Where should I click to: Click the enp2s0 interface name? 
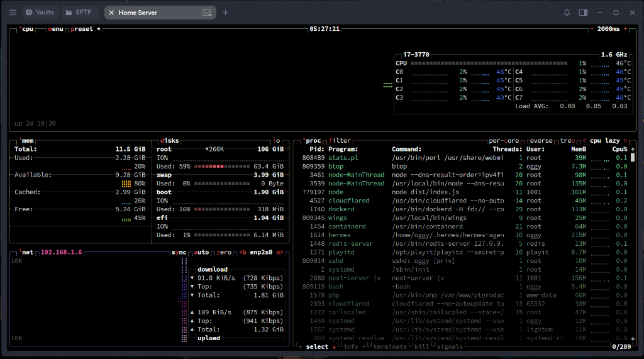(261, 252)
